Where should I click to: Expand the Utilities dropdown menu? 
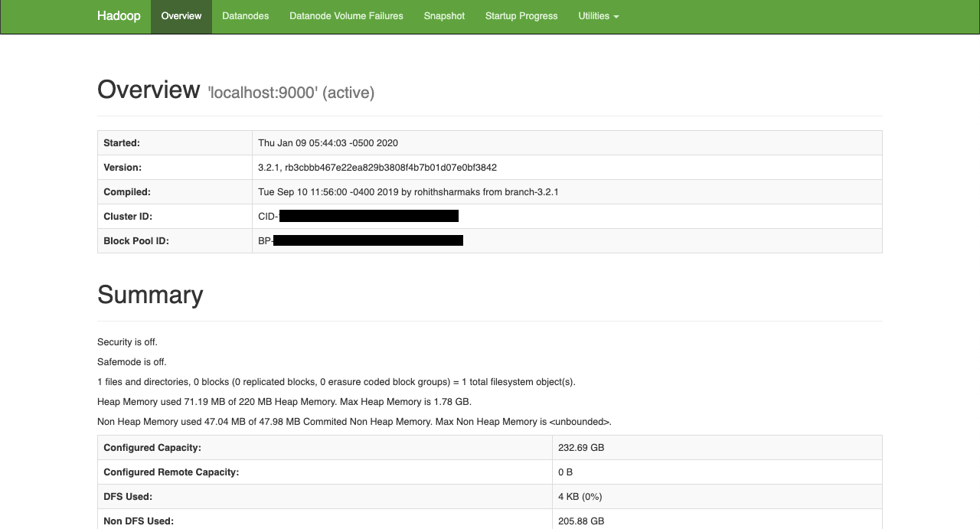coord(599,16)
